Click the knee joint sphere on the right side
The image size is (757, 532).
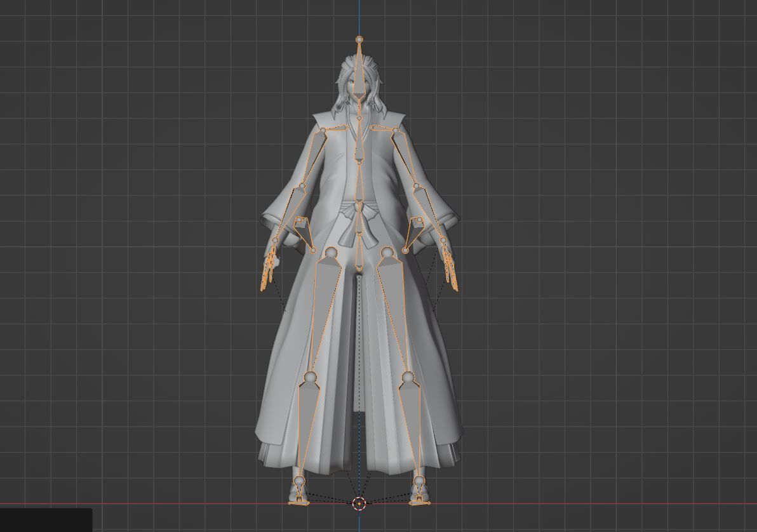click(x=408, y=377)
